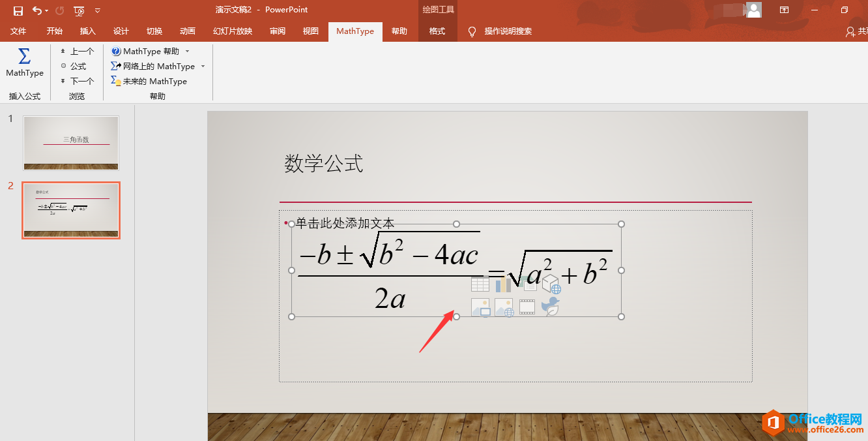
Task: Open the 绘图工具 格式 tab
Action: (437, 31)
